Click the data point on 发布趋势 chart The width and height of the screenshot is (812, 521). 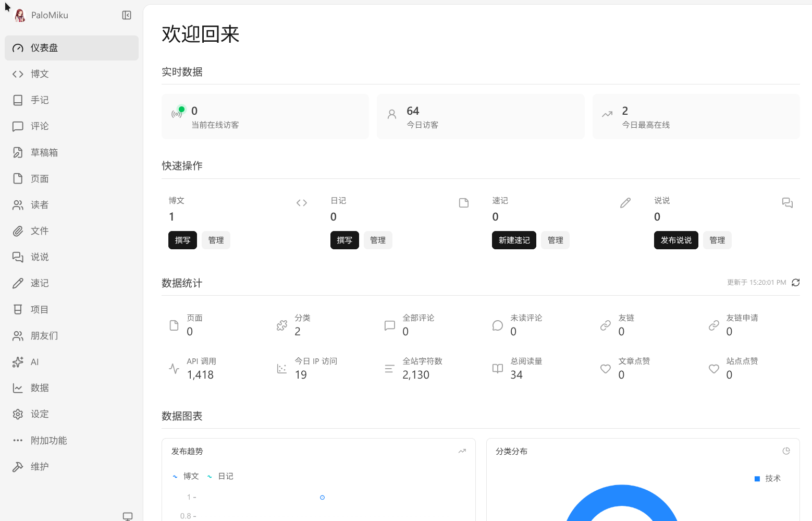pos(323,498)
